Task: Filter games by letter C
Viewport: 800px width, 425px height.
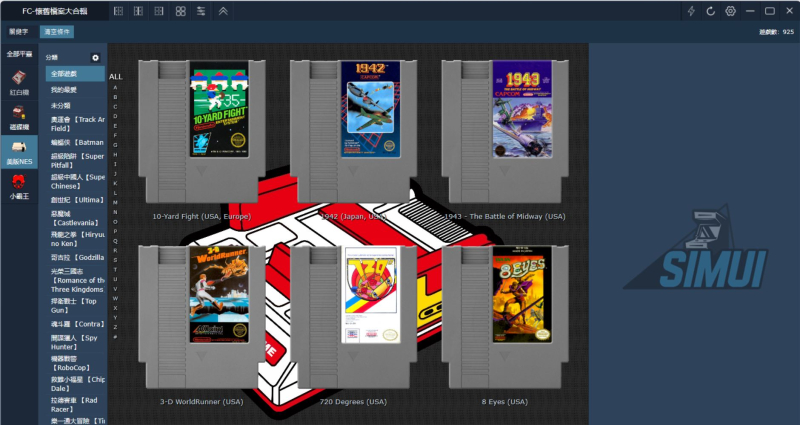Action: 115,107
